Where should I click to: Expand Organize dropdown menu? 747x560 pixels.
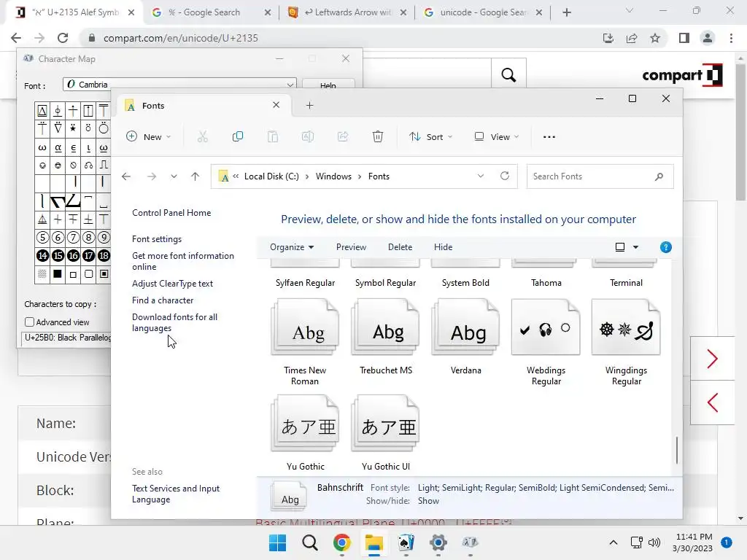coord(292,247)
